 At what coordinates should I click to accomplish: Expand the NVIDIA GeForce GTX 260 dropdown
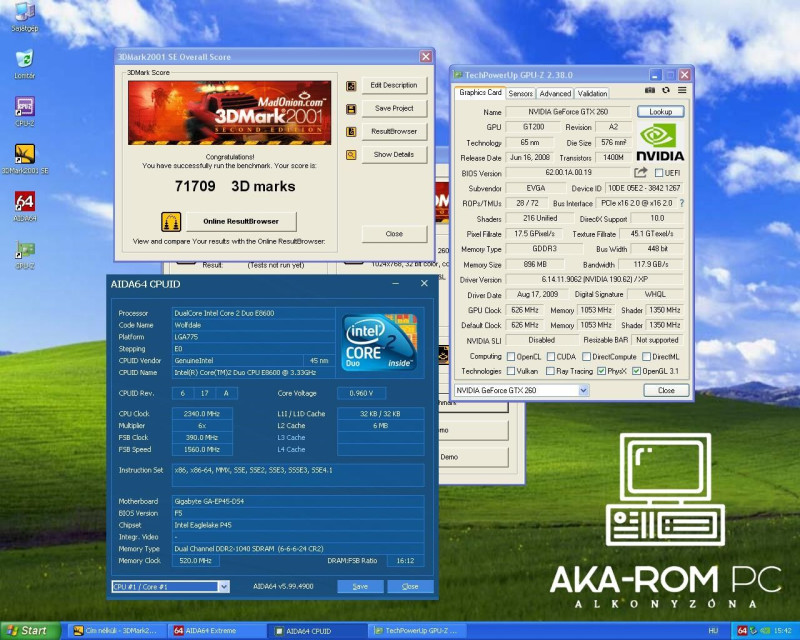pos(584,390)
